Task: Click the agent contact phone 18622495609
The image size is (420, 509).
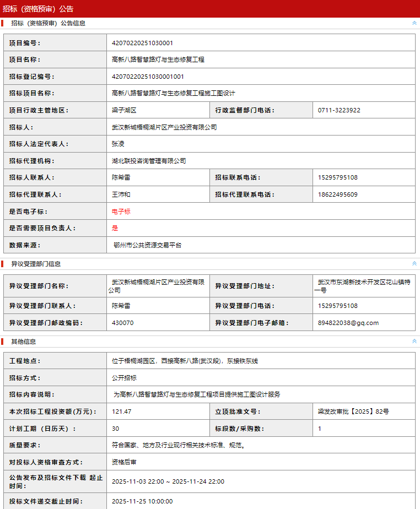Action: click(337, 194)
